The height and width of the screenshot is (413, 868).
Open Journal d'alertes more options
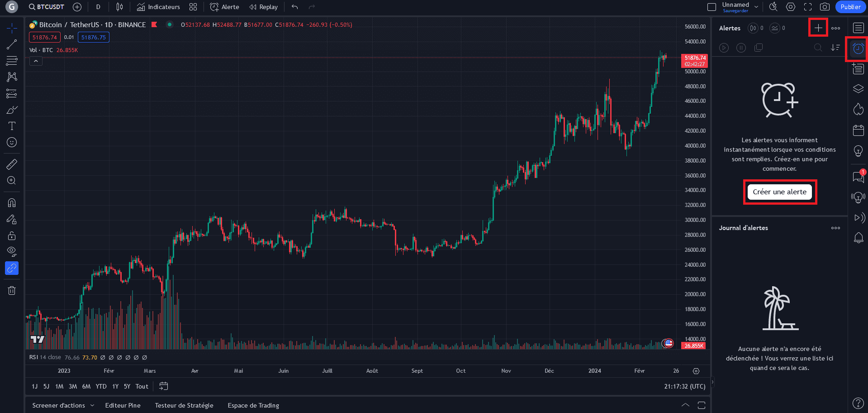[x=835, y=228]
